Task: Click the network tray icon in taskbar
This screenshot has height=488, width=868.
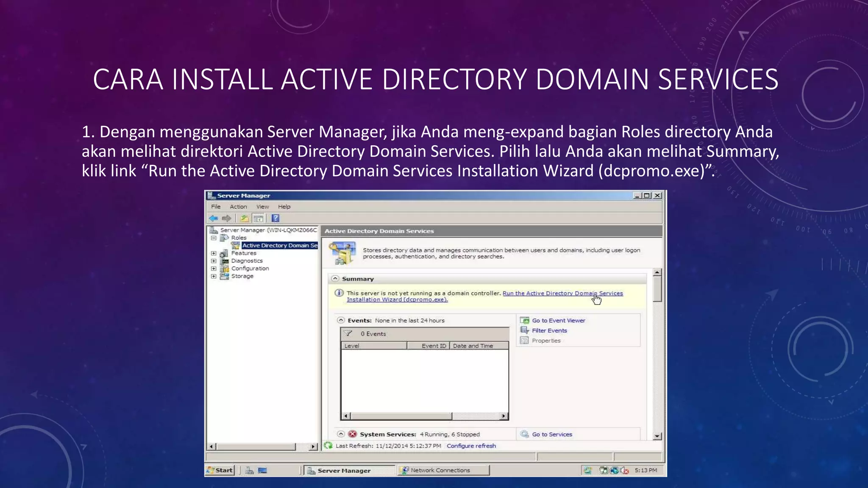Action: (x=614, y=470)
